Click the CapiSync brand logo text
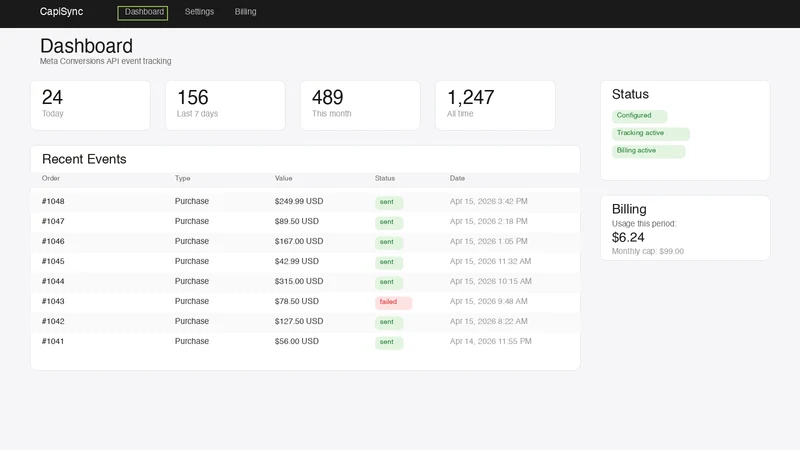Viewport: 800px width, 450px height. [61, 12]
